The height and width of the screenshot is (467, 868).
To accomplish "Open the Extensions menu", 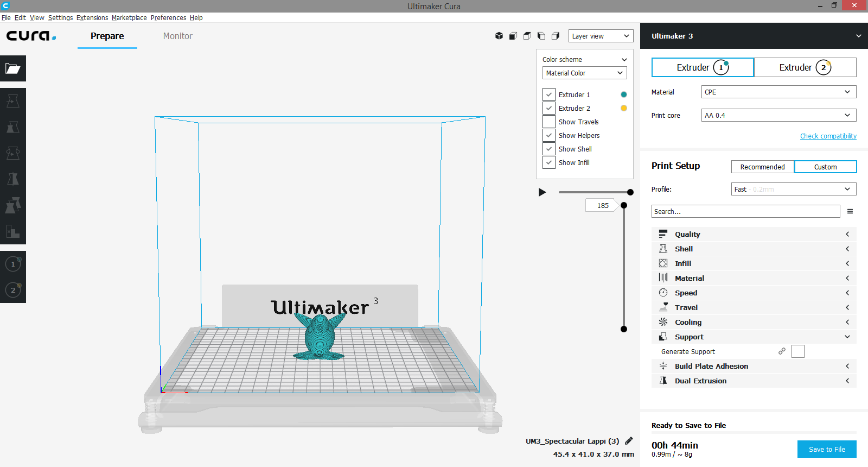I will [x=92, y=17].
